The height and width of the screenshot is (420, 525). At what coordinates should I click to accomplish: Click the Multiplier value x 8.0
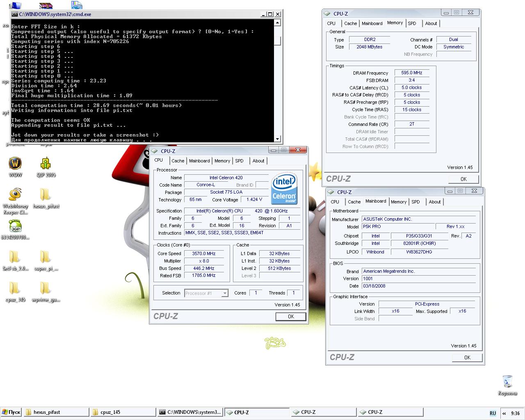pos(204,261)
